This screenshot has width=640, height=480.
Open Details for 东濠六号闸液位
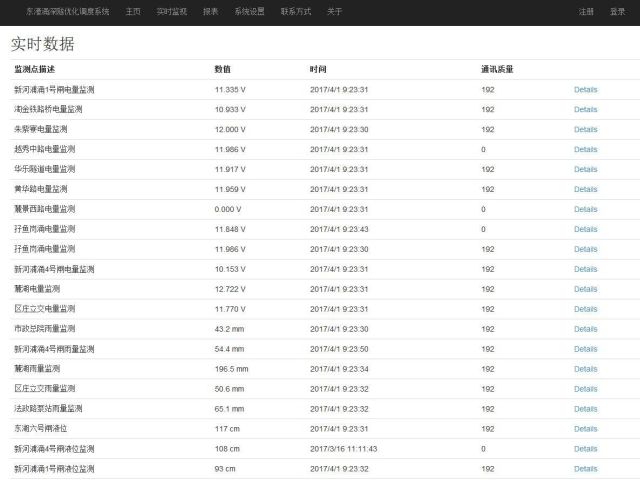click(585, 429)
